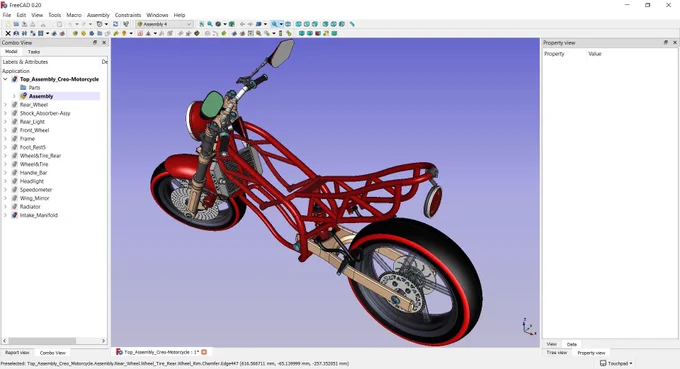Close the Combo View panel

click(104, 42)
